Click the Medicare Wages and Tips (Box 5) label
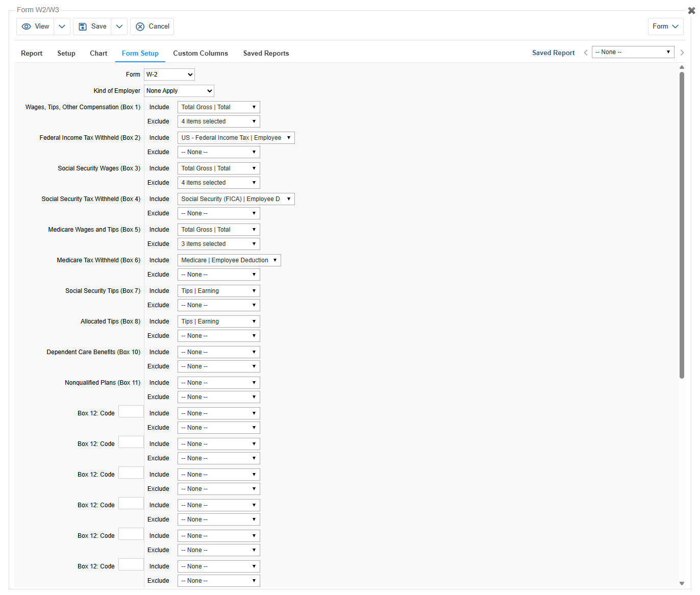The image size is (700, 595). tap(94, 230)
